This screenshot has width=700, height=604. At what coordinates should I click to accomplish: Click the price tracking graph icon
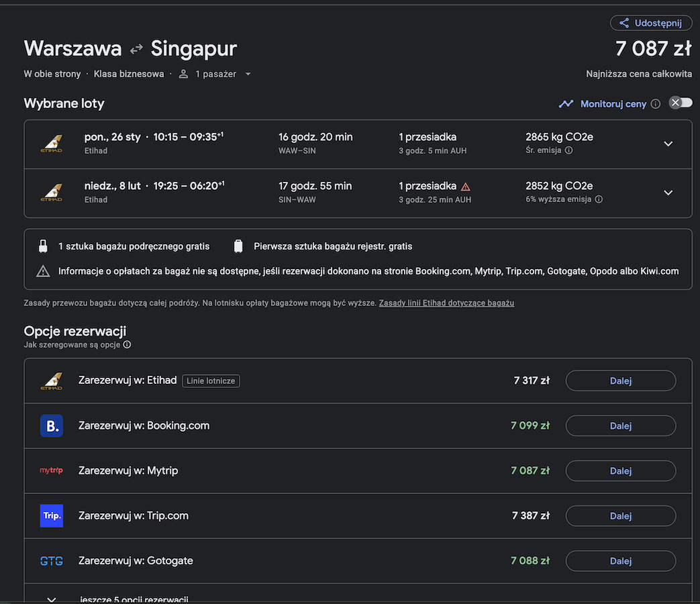coord(566,104)
